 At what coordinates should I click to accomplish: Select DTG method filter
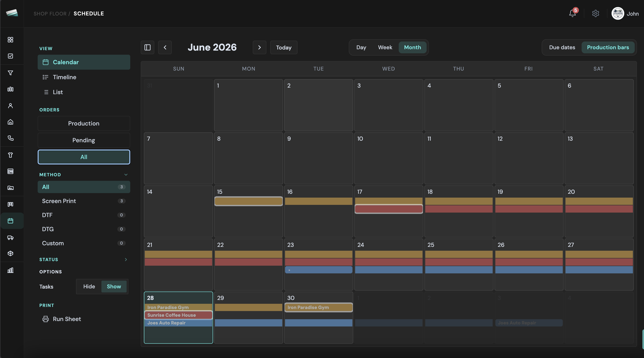click(x=84, y=229)
